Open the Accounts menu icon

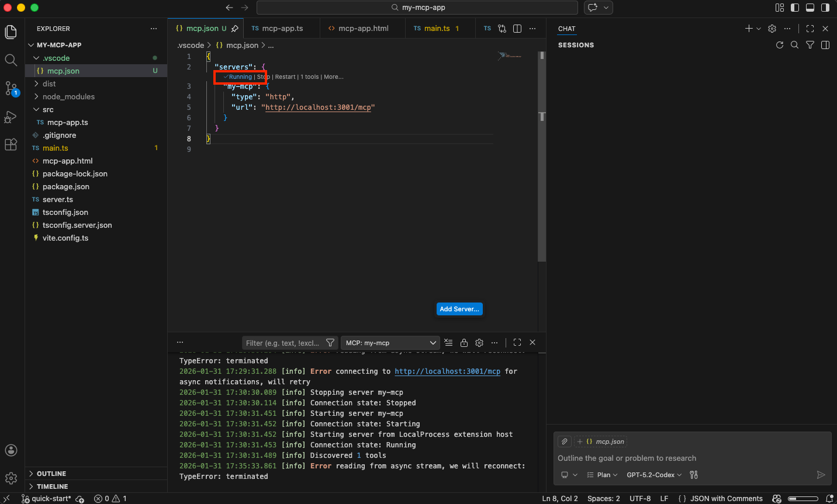click(11, 450)
